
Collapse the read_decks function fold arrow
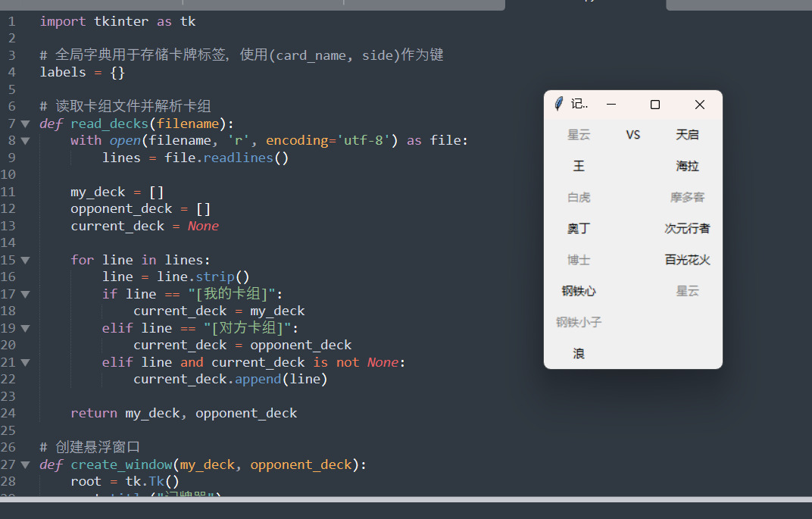click(25, 123)
